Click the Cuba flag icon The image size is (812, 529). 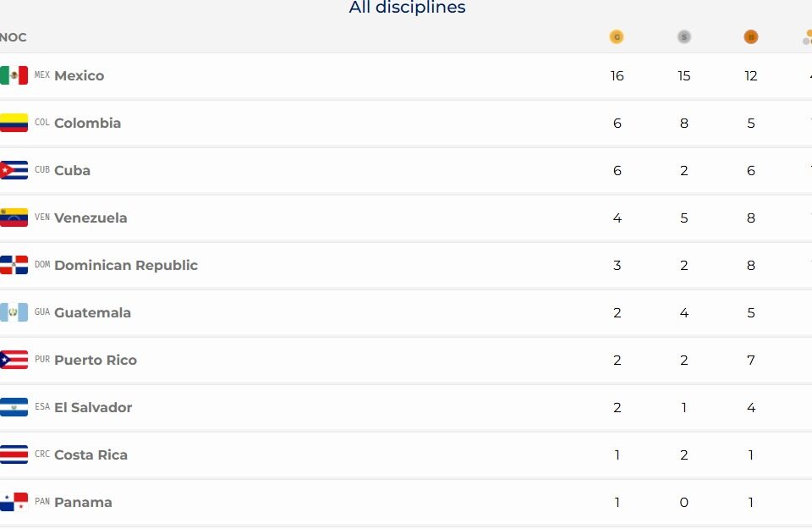[14, 170]
